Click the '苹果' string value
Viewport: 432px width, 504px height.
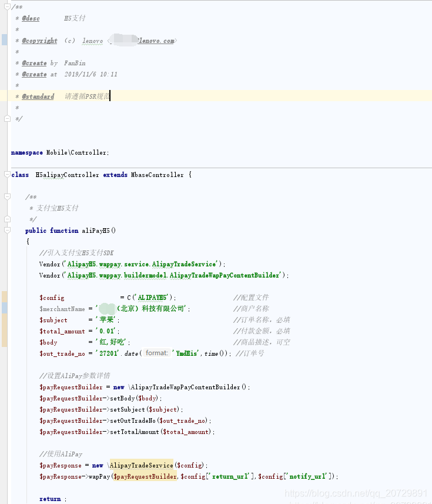click(107, 320)
